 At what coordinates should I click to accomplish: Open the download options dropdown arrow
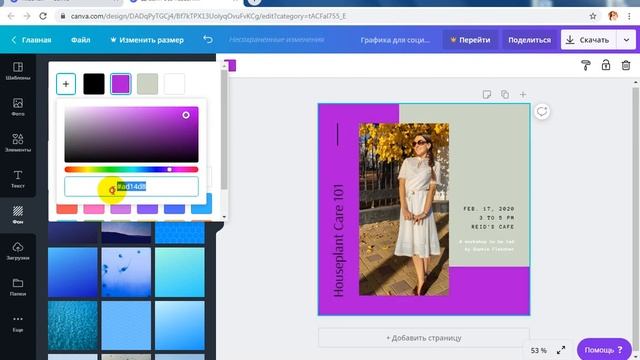626,40
